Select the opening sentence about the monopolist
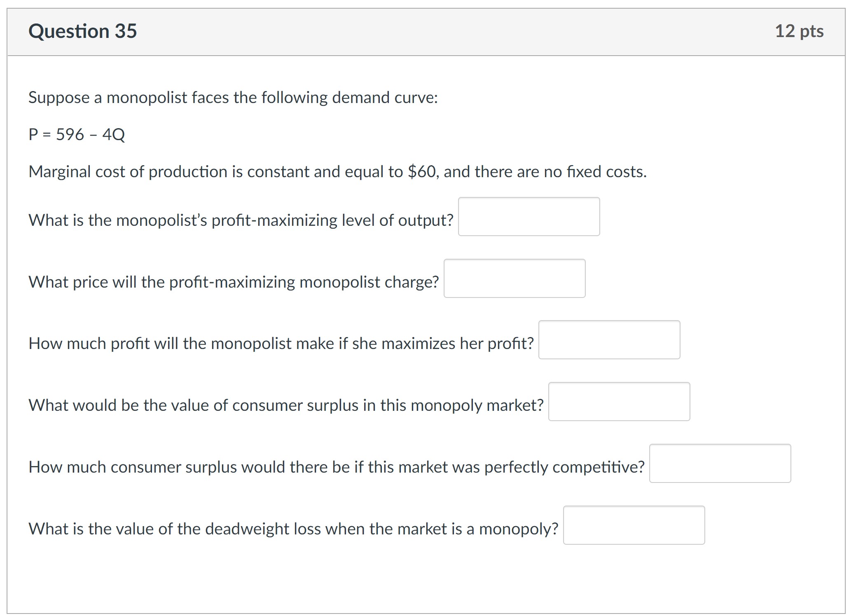This screenshot has width=863, height=616. pos(233,97)
